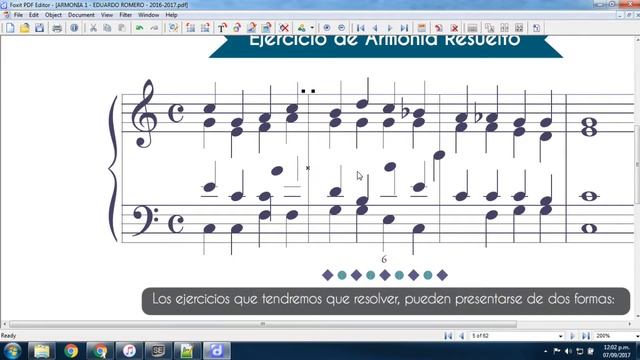Screen dimensions: 640x360
Task: Open the page number dropdown showing 5 of 82
Action: click(560, 336)
